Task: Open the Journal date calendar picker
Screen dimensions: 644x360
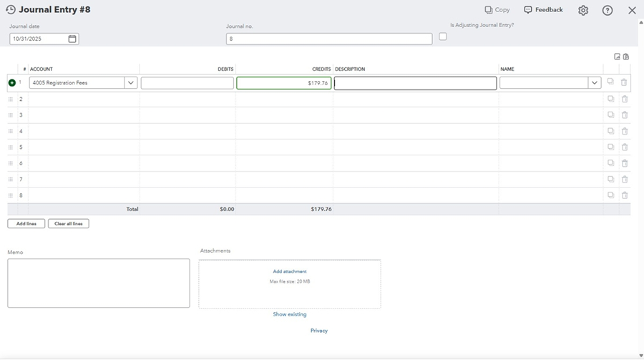Action: 72,39
